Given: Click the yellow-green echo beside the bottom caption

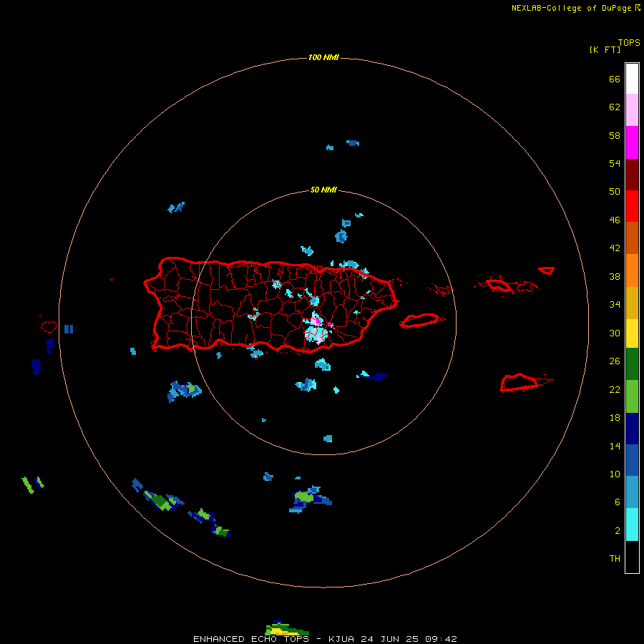Looking at the screenshot, I should 287,628.
